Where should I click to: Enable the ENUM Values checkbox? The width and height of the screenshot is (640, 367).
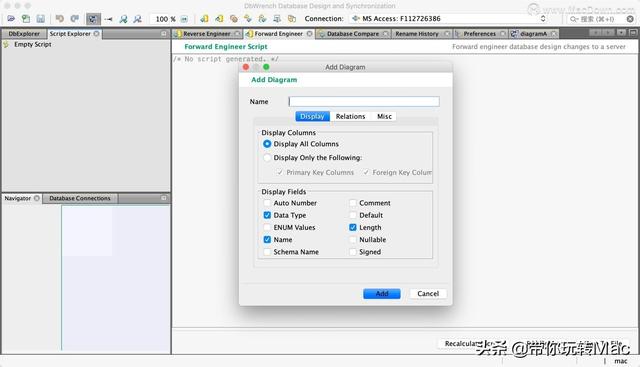[x=267, y=227]
